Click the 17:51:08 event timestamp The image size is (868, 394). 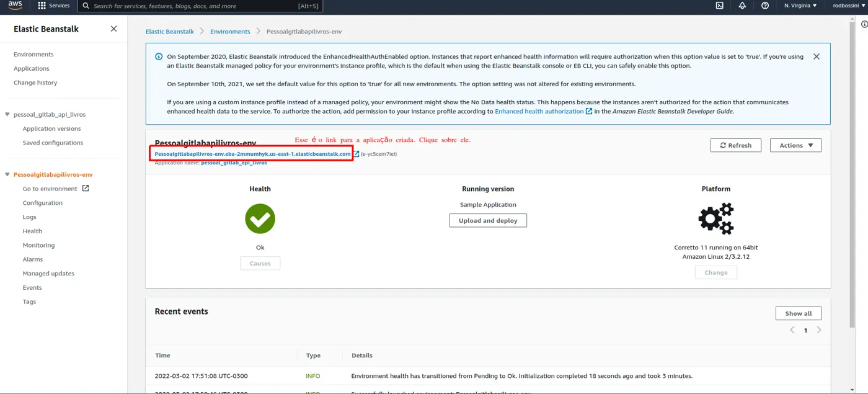pos(201,376)
